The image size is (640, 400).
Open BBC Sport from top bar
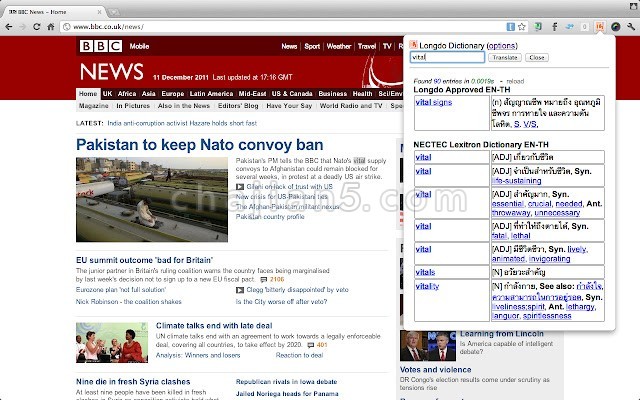312,47
